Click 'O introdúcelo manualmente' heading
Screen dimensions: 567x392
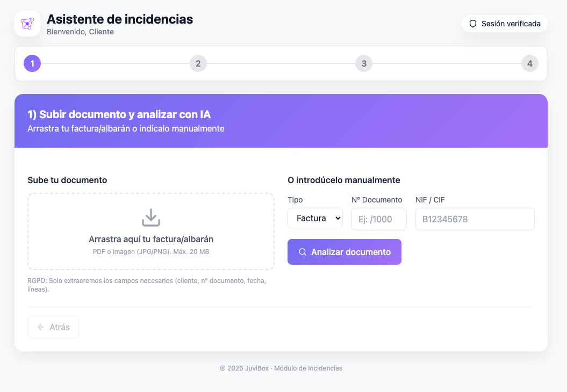[x=344, y=180]
